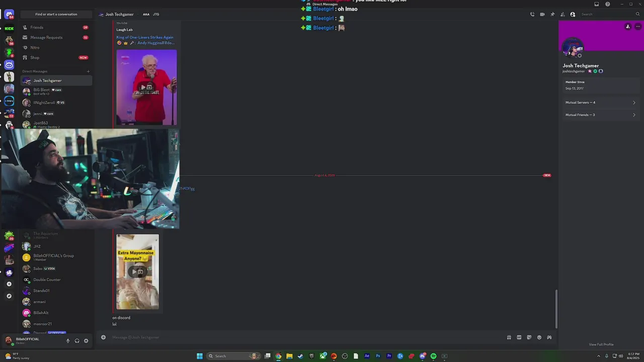Open pinned messages
644x362 pixels.
(x=552, y=15)
